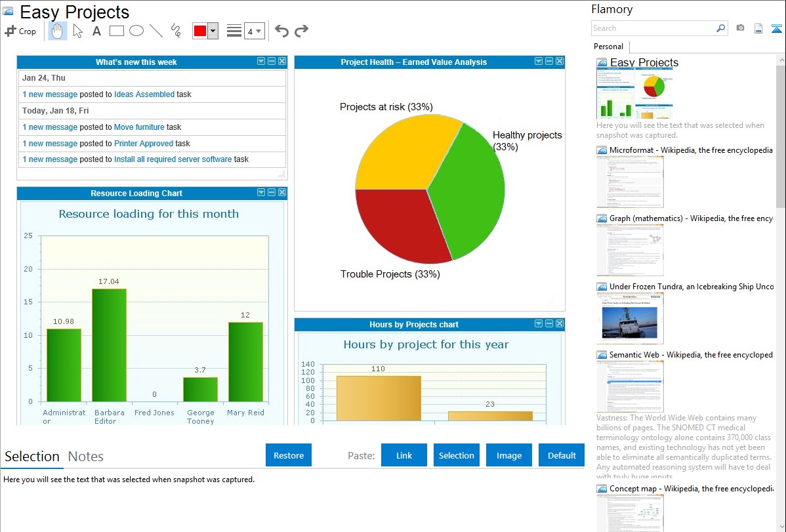The height and width of the screenshot is (532, 786).
Task: Paste as Image
Action: (508, 455)
